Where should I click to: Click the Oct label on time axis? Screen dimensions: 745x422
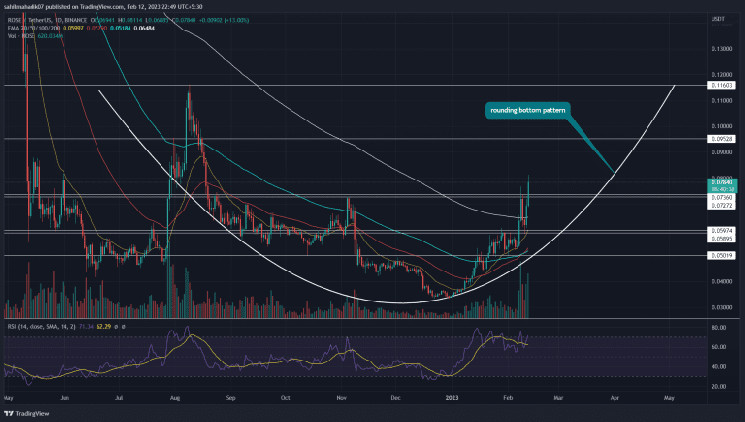pyautogui.click(x=285, y=398)
